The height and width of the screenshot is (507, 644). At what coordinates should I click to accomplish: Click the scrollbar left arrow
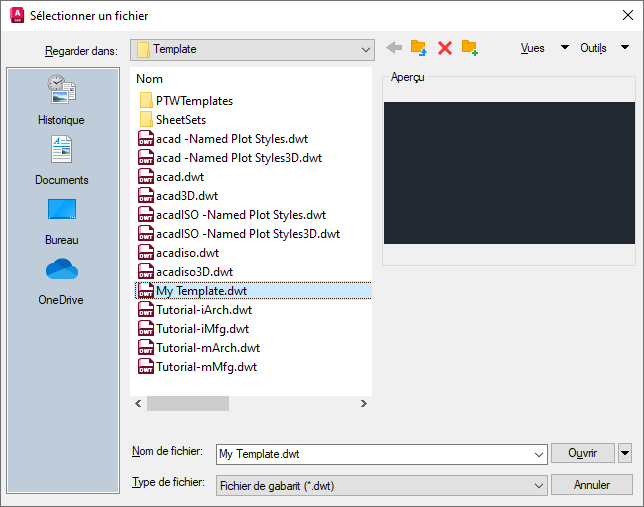[x=138, y=403]
